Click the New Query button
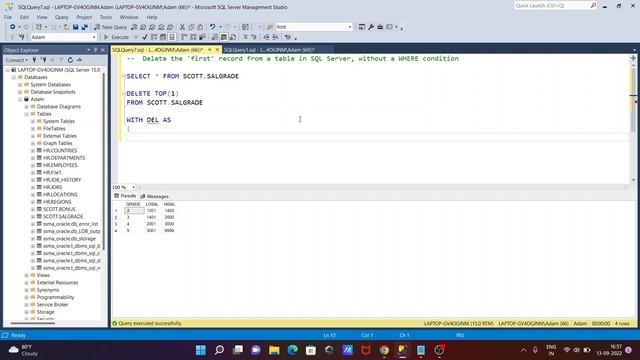 (x=110, y=27)
